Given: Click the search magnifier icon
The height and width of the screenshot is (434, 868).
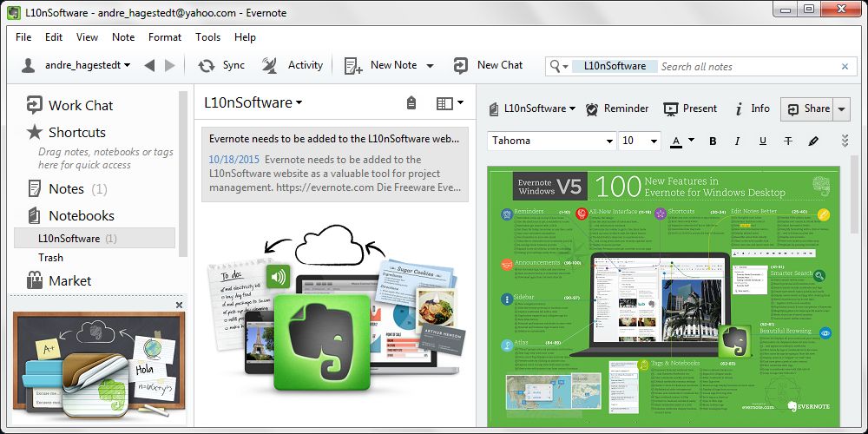Looking at the screenshot, I should click(x=555, y=66).
